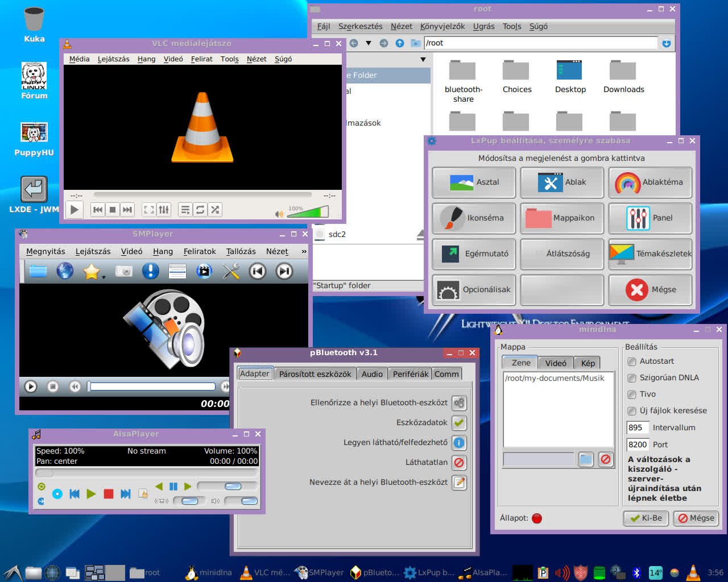728x582 pixels.
Task: Open Bluetooth tray icon in taskbar
Action: tap(638, 572)
